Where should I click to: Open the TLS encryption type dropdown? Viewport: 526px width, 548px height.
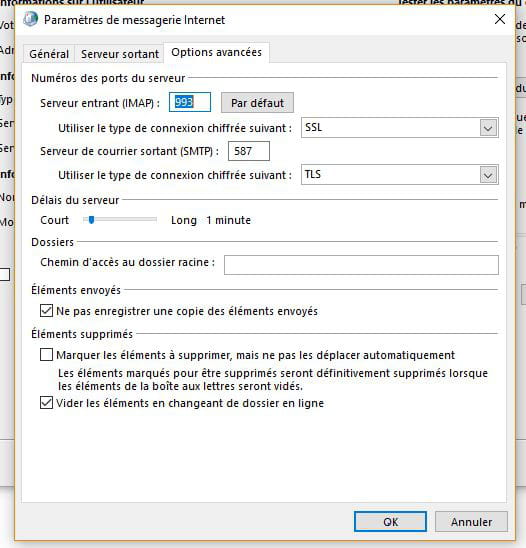tap(399, 175)
